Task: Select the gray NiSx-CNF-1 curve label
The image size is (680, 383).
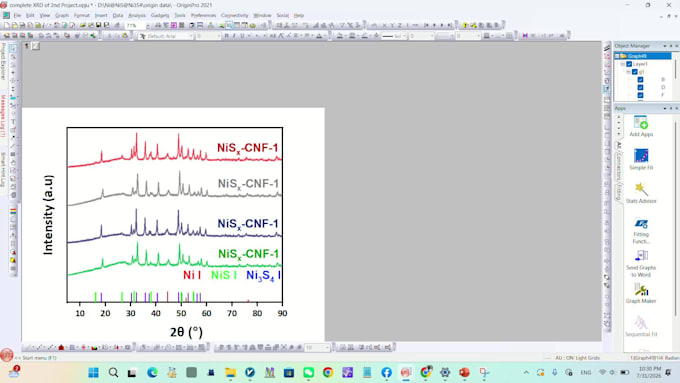Action: click(248, 184)
